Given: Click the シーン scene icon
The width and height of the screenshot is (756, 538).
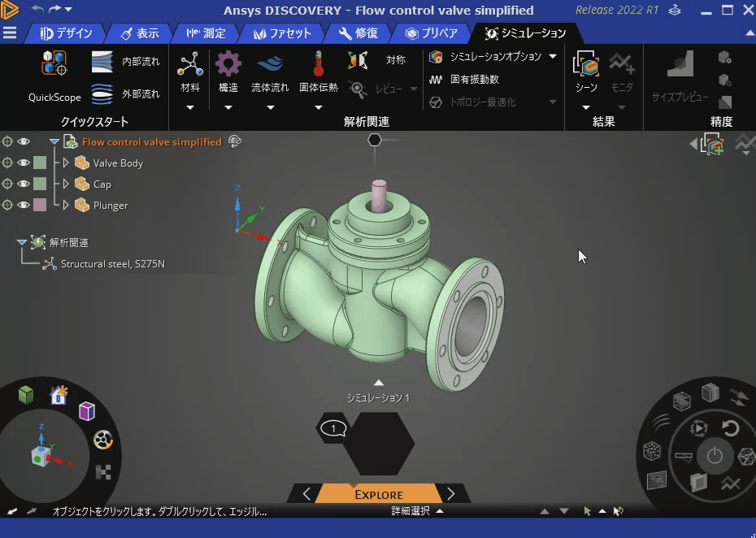Looking at the screenshot, I should (x=586, y=64).
